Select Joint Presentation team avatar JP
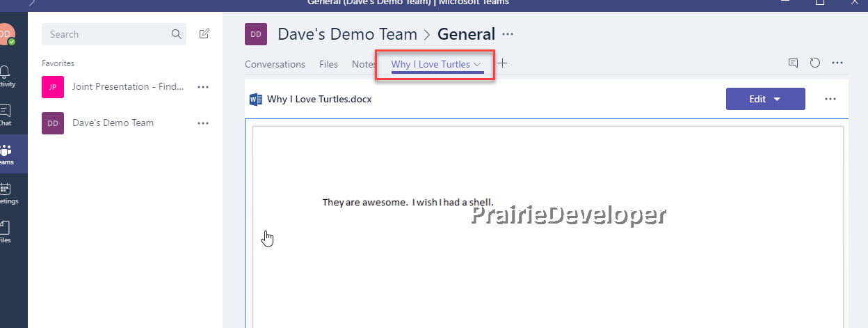868x328 pixels. click(53, 87)
